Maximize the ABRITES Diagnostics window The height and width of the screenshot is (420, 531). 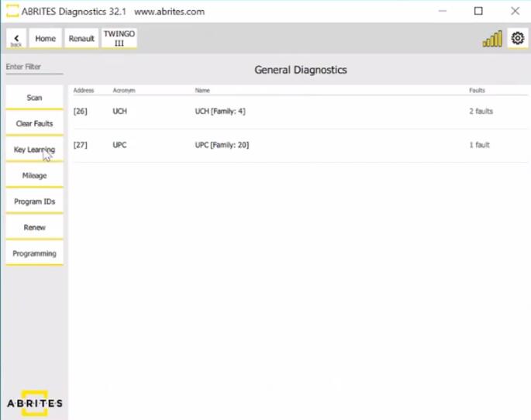[x=478, y=11]
